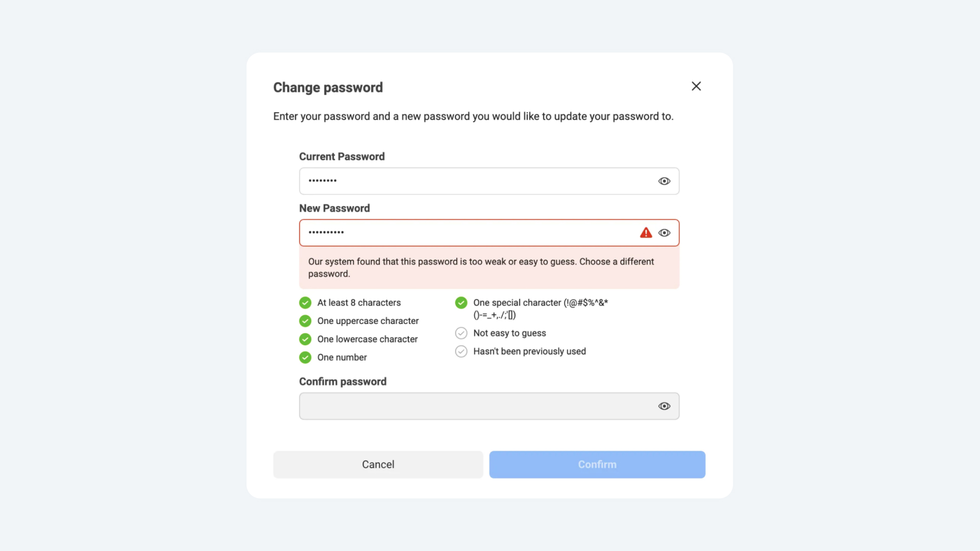Image resolution: width=980 pixels, height=551 pixels.
Task: Click the check icon for 'One lowercase character'
Action: click(305, 339)
